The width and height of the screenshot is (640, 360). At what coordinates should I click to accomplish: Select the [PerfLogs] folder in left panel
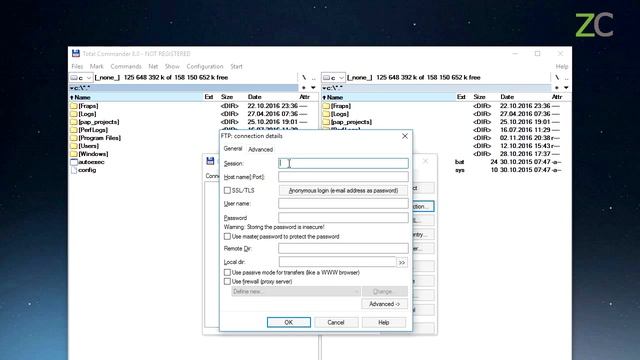pos(89,130)
